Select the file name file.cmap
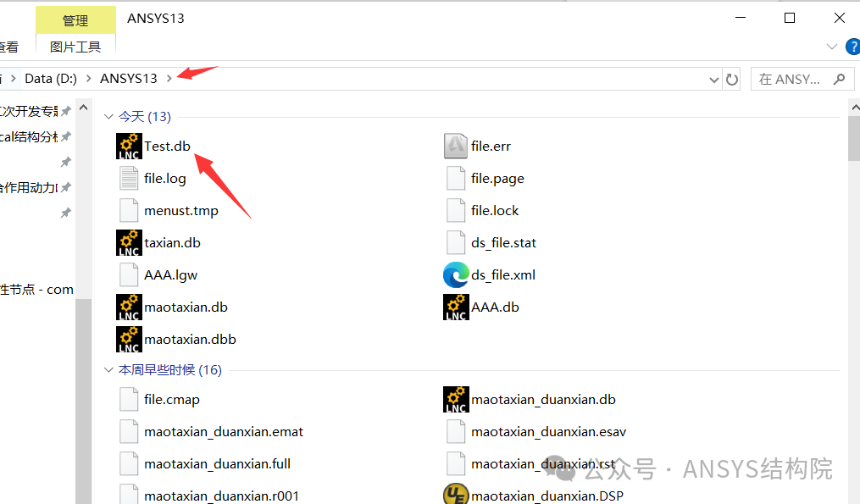Viewport: 860px width, 504px height. click(172, 400)
